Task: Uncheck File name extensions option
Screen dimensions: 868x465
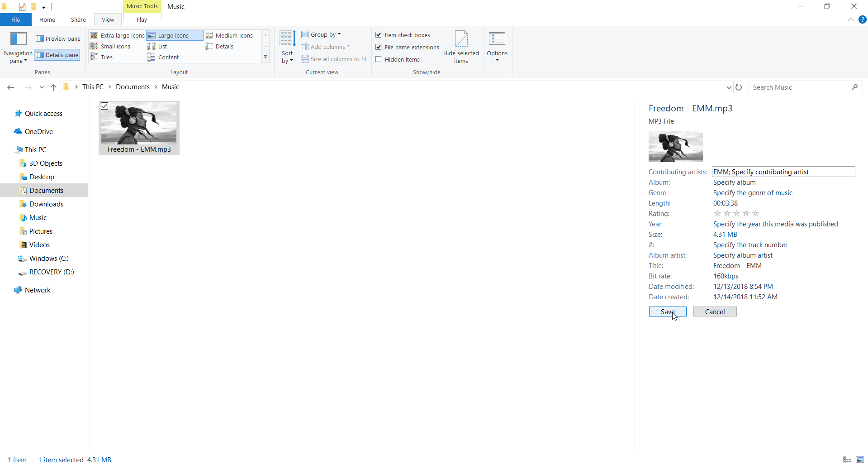Action: pos(379,47)
